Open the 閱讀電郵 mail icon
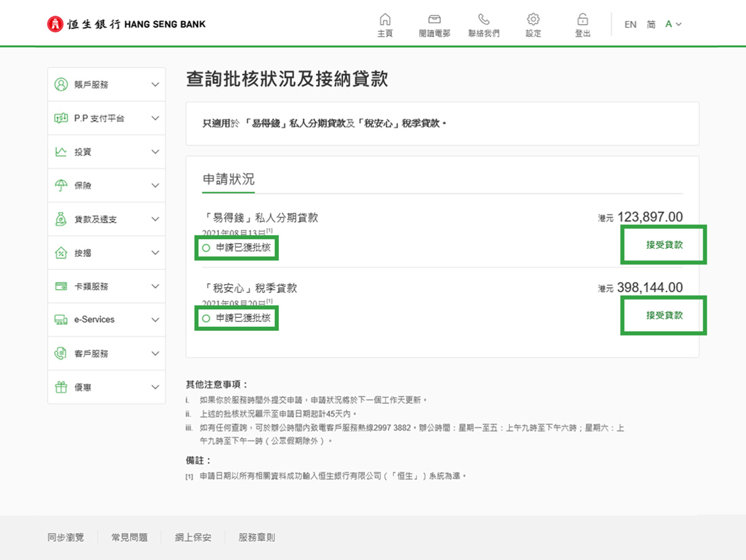The height and width of the screenshot is (560, 746). click(x=434, y=20)
